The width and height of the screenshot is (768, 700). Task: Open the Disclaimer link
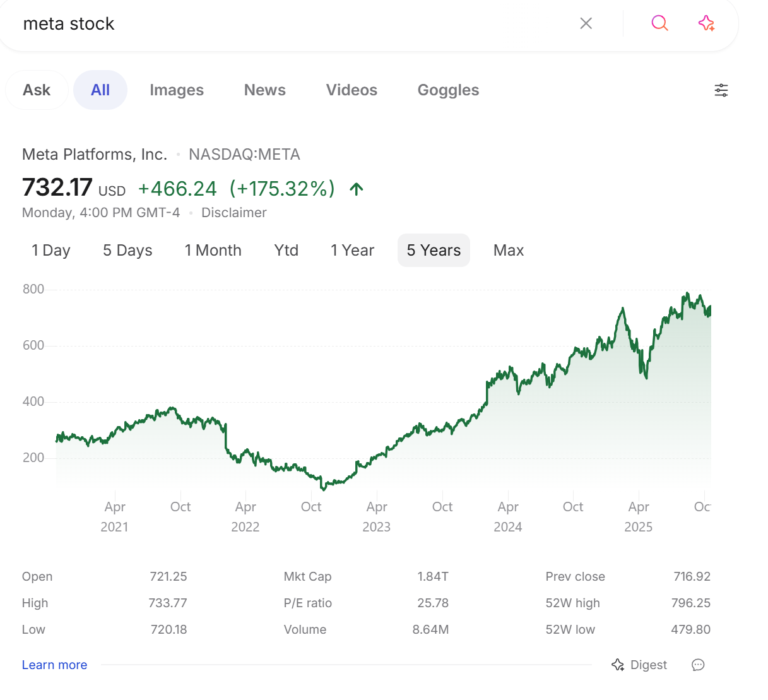tap(234, 213)
